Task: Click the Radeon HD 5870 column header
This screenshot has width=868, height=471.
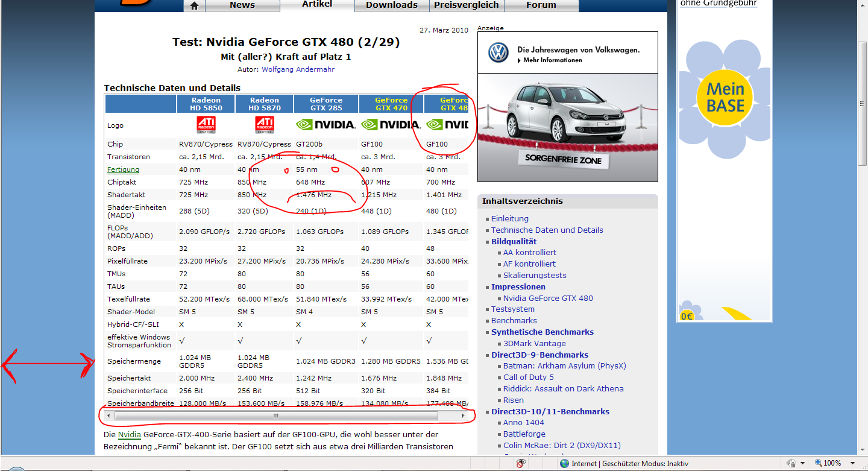Action: click(x=265, y=104)
